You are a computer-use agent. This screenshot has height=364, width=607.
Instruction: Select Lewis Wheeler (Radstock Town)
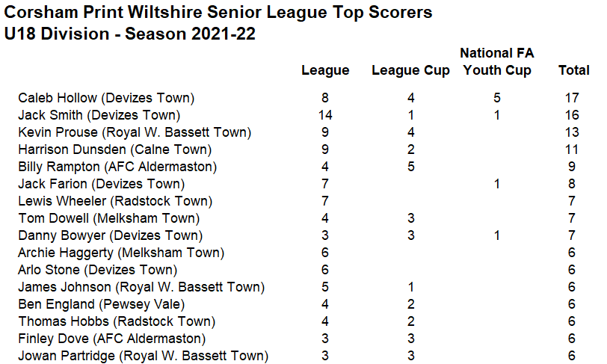click(114, 201)
